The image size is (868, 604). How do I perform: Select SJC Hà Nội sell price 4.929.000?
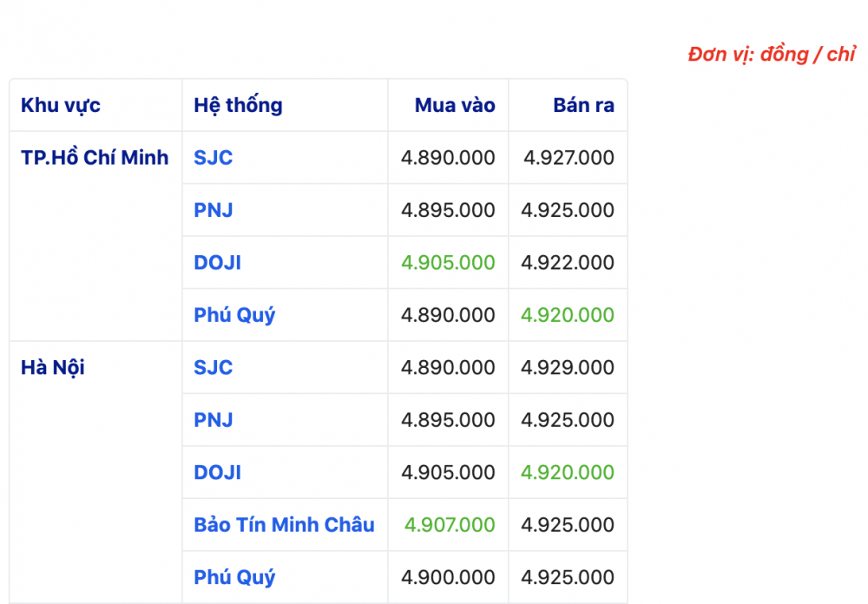[x=568, y=368]
